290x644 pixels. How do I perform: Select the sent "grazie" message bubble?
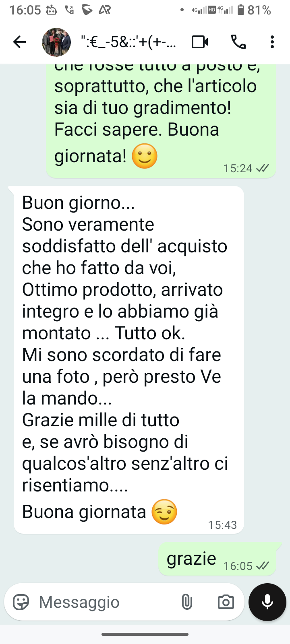[217, 559]
